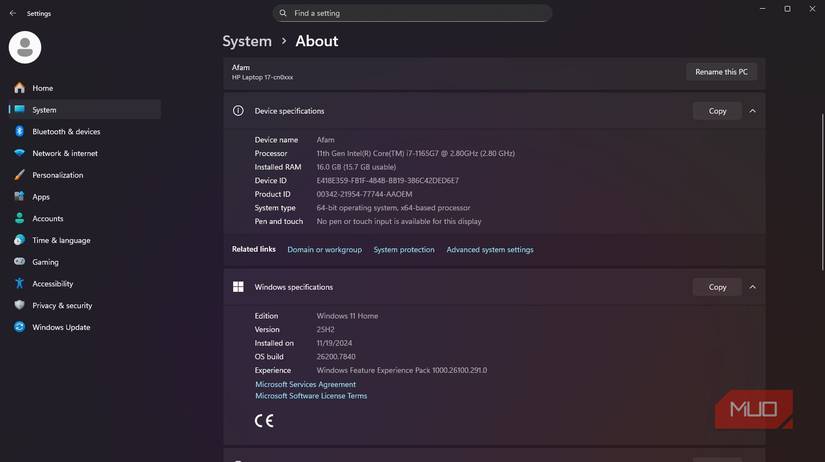The height and width of the screenshot is (462, 825).
Task: Click the search magnifier icon
Action: coord(283,13)
